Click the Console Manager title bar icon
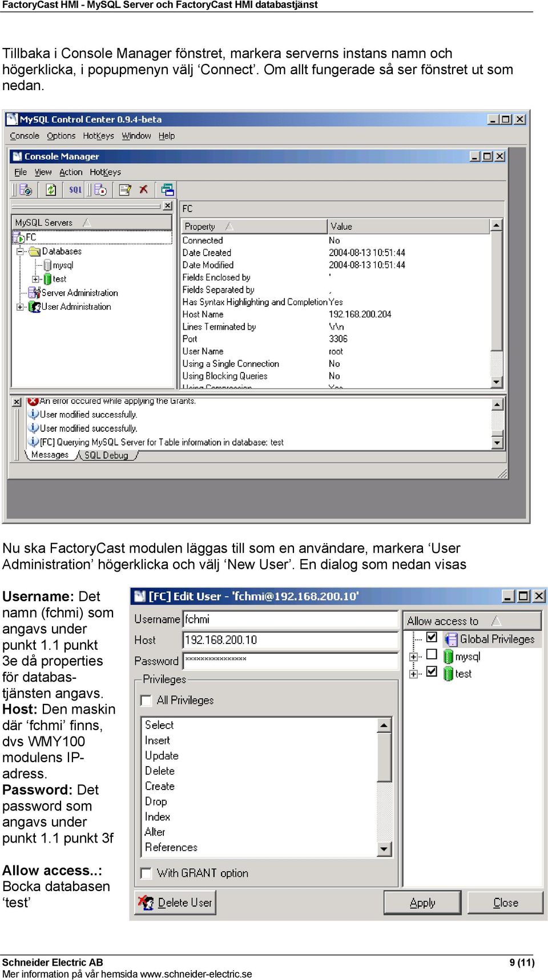The image size is (548, 980). point(17,156)
